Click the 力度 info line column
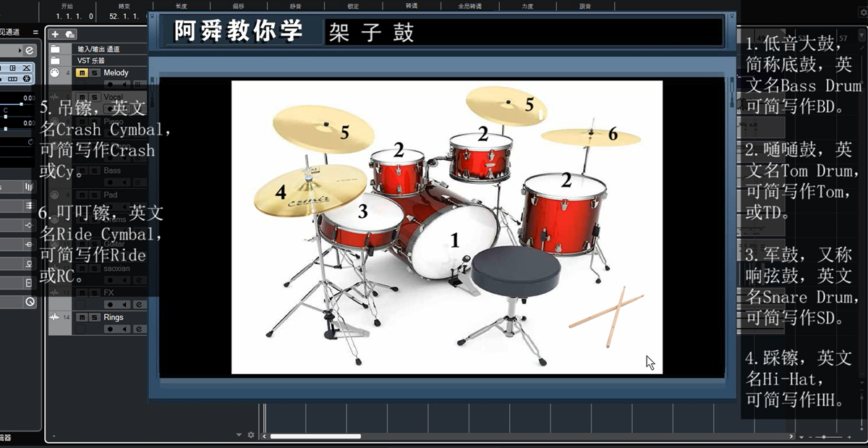This screenshot has height=448, width=868. coord(527,7)
